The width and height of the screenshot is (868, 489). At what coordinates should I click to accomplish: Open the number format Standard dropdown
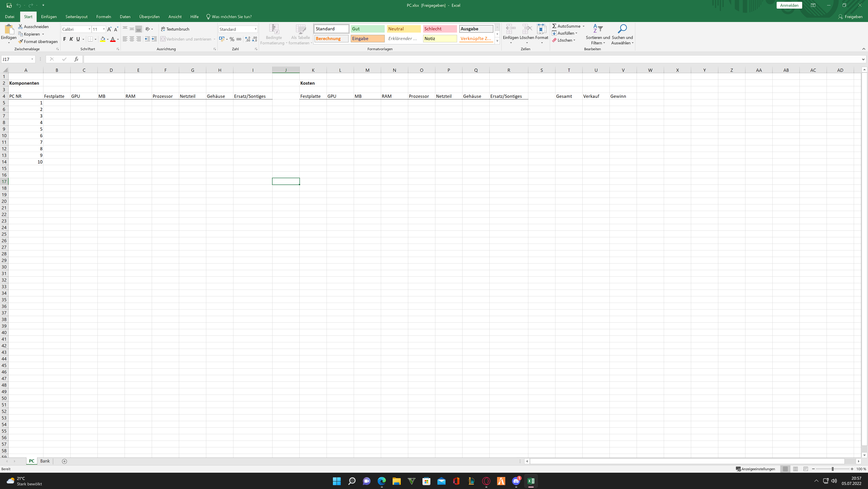(x=255, y=29)
